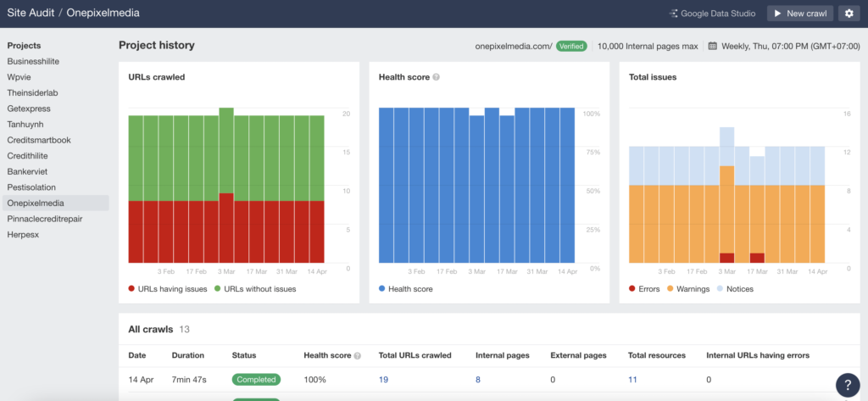
Task: Toggle the Health score legend item
Action: pos(406,288)
